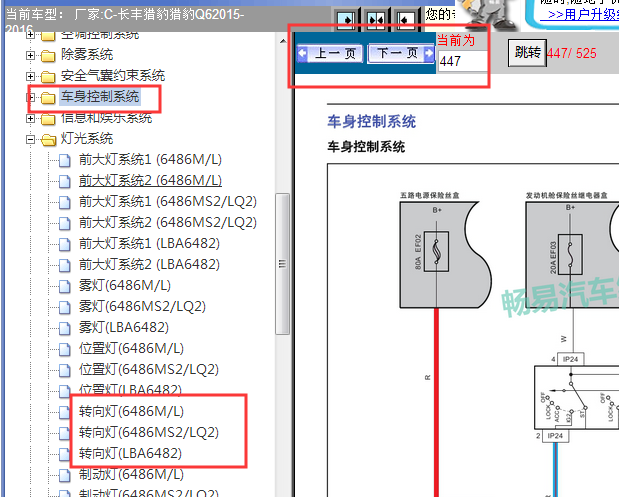
Task: Click document icon beside 前大灯系统2 (6486MS2/LQ2)
Action: point(64,223)
